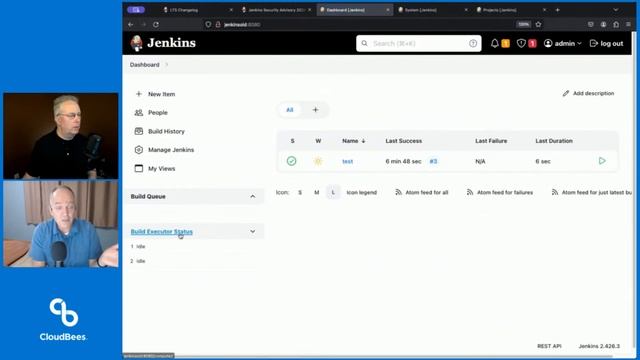Screen dimensions: 640x360
Task: Open search help question mark icon
Action: pyautogui.click(x=473, y=43)
